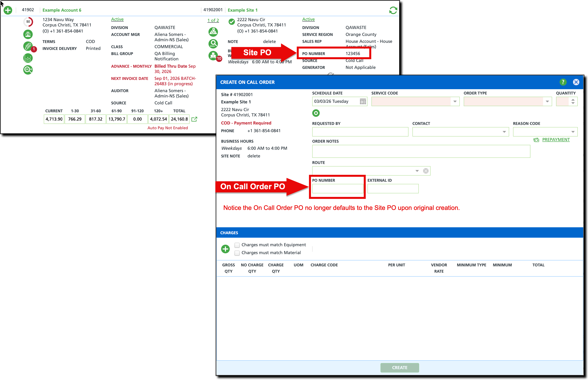Increase the Quantity stepper value

click(573, 100)
